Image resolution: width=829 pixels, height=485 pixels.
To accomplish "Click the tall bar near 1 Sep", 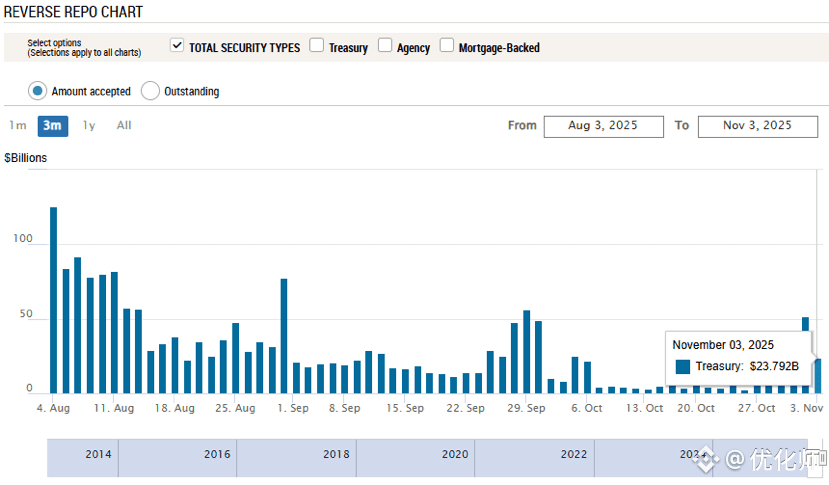I will [284, 335].
